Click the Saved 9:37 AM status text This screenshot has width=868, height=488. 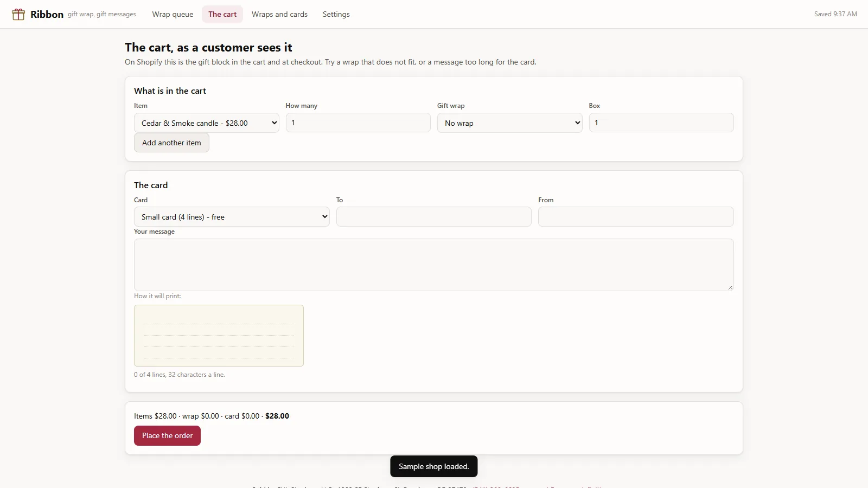(x=835, y=14)
